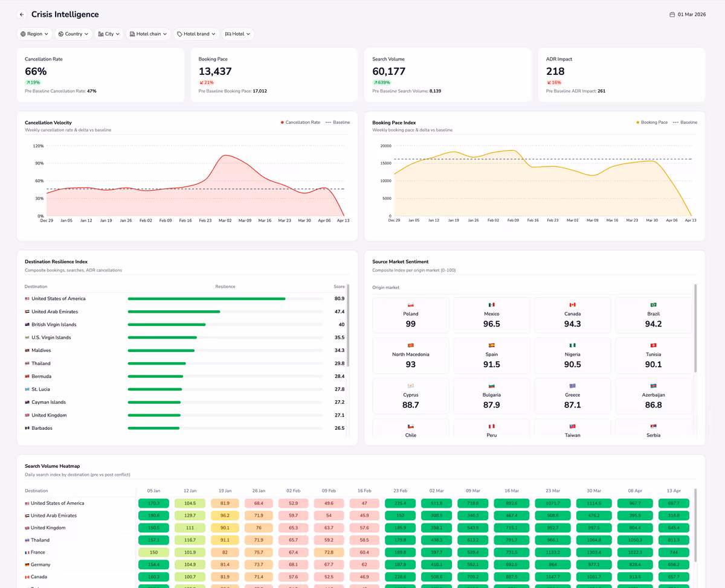This screenshot has width=725, height=588.
Task: Click the United Arab Emirates resilience bar
Action: 225,312
